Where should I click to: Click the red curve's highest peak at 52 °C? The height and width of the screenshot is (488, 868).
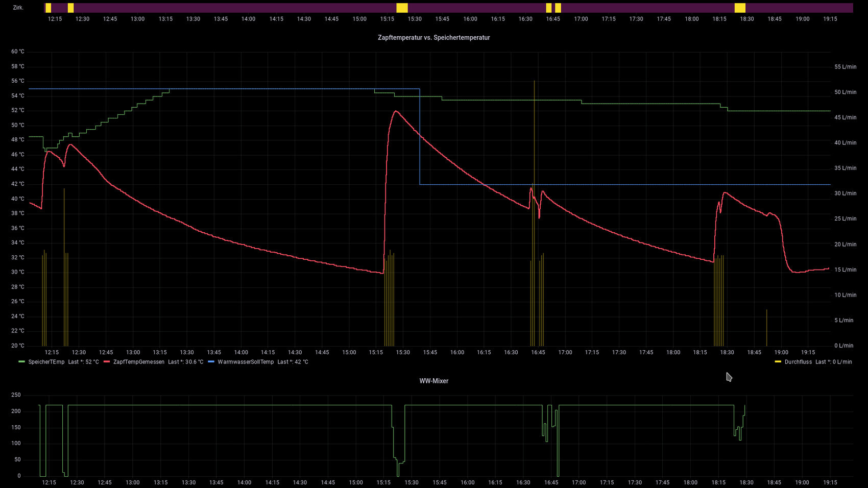point(396,111)
